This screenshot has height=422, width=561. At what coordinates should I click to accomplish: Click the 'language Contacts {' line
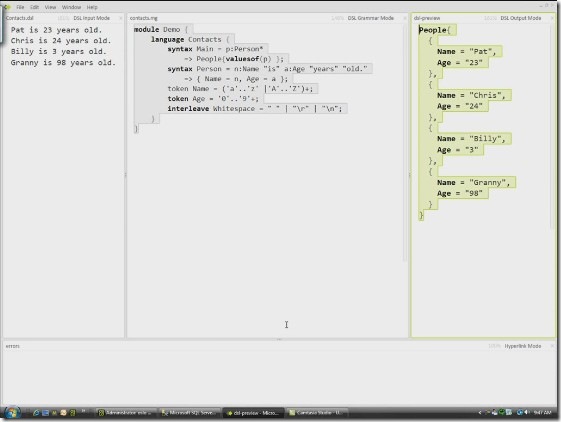(x=190, y=39)
